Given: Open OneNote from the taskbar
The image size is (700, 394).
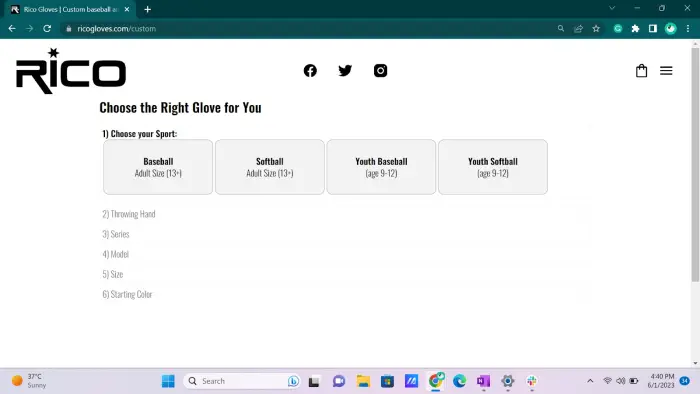Looking at the screenshot, I should click(x=483, y=381).
